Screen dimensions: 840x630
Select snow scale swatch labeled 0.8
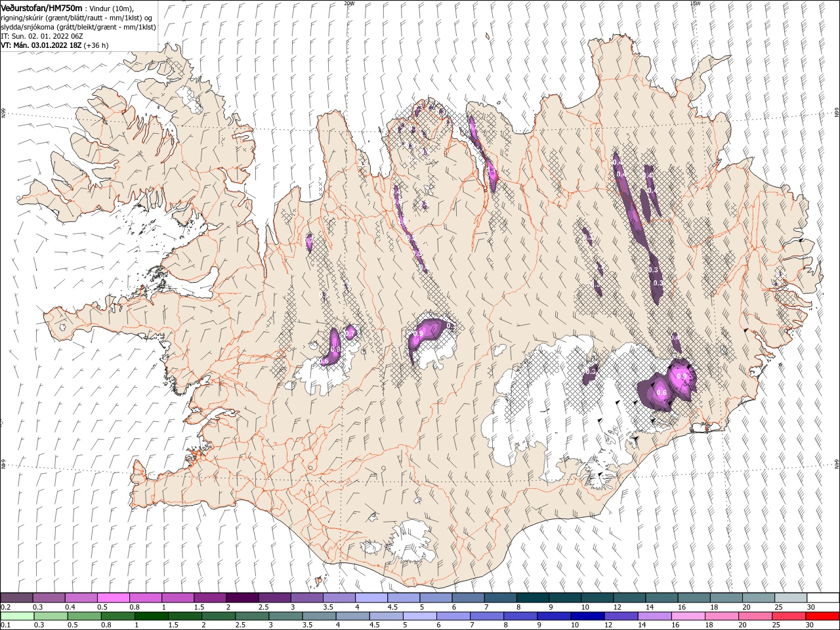pos(145,598)
